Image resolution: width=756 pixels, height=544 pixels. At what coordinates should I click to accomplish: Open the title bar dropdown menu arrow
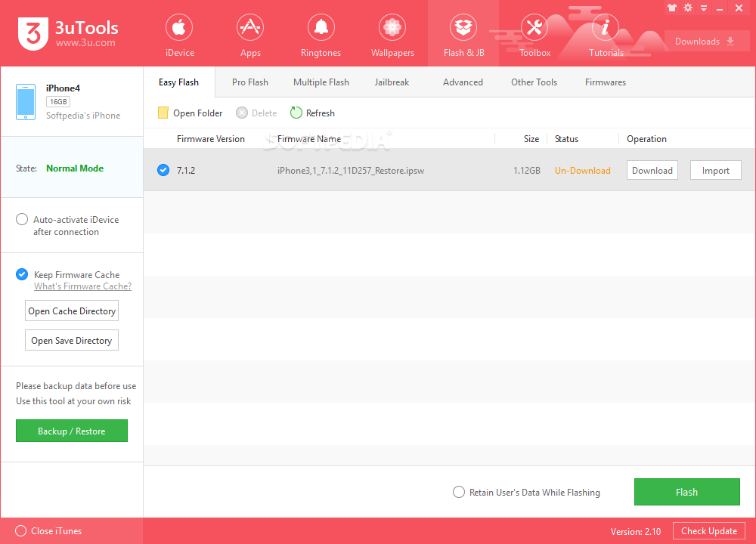coord(704,8)
